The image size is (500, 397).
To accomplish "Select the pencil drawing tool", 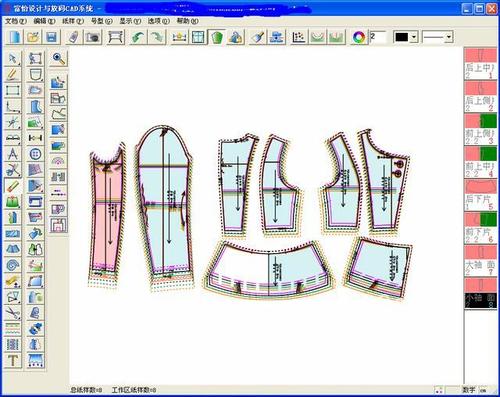I will click(x=13, y=75).
